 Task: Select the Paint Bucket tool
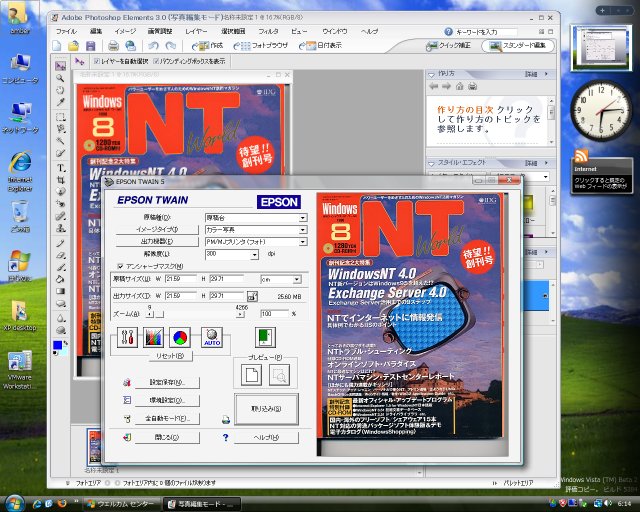60,279
